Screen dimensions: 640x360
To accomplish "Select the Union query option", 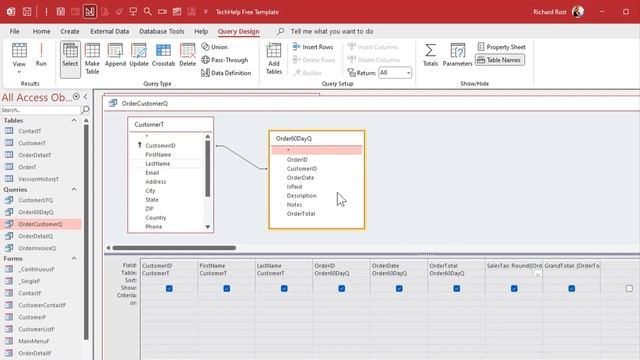I will [x=214, y=47].
